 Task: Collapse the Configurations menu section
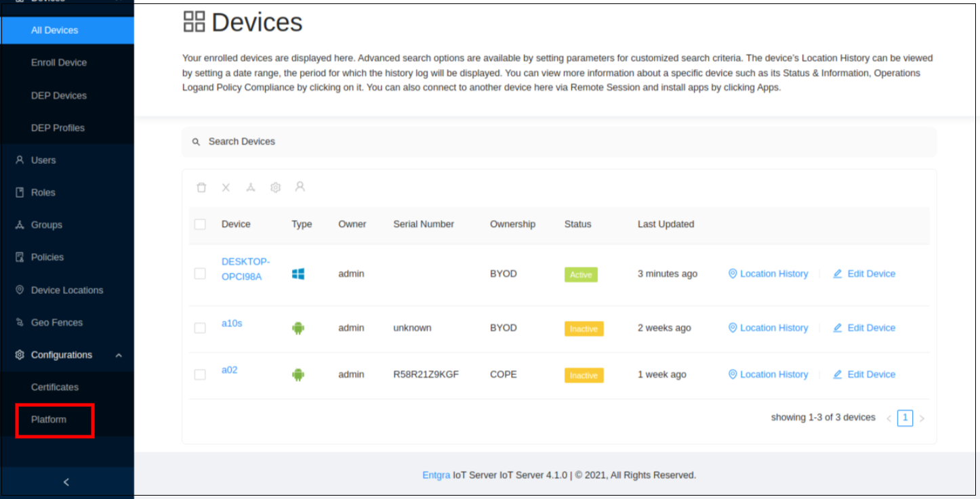pyautogui.click(x=119, y=355)
